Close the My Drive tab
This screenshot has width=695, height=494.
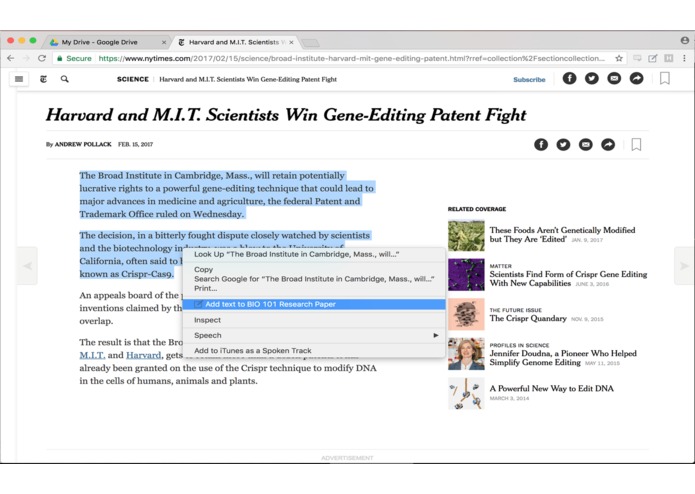(164, 42)
